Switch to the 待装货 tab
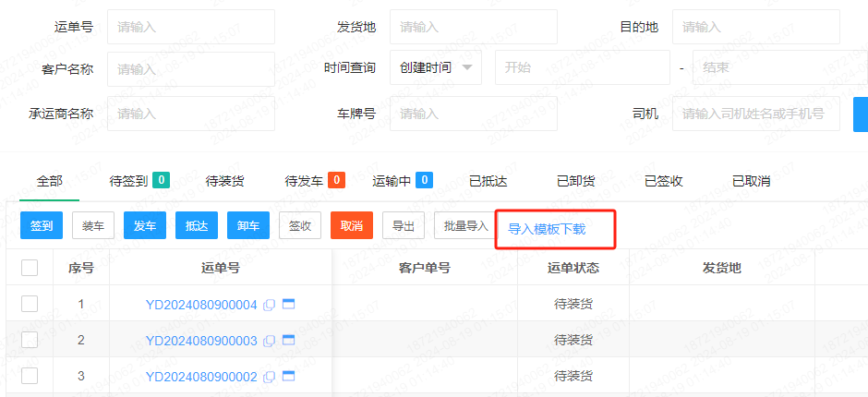 tap(224, 181)
